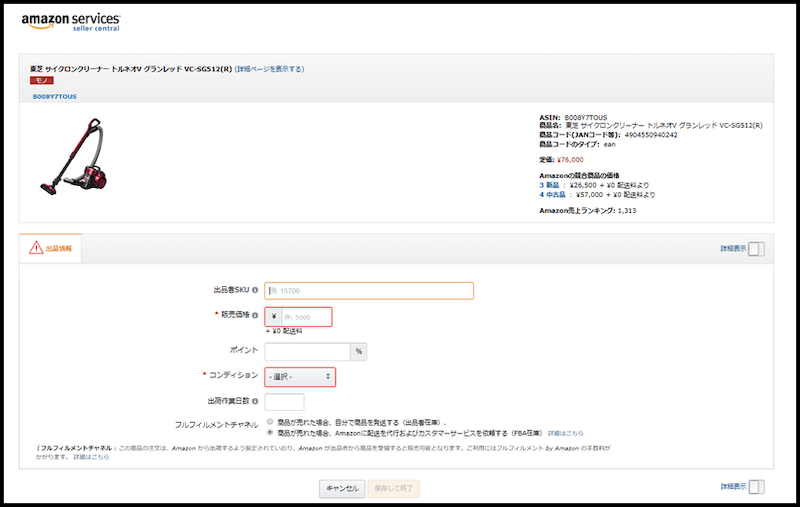Click the warning triangle icon on 出品情報 tab

36,248
